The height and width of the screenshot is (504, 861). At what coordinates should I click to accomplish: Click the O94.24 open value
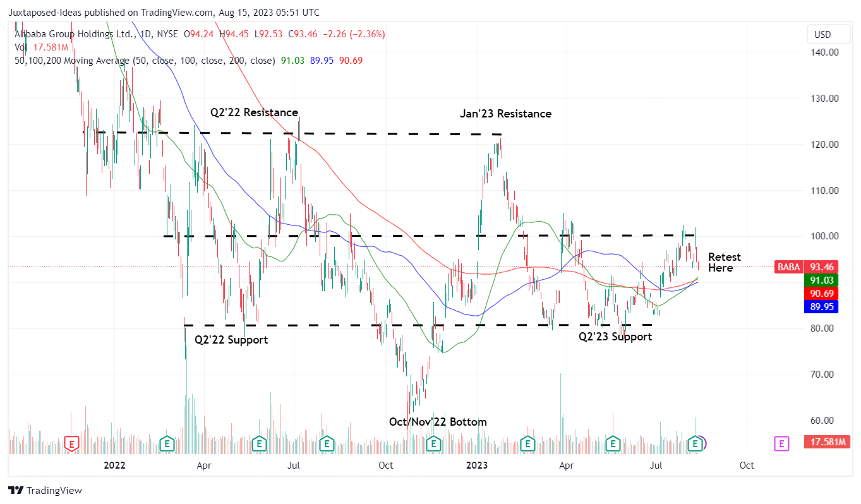click(x=200, y=34)
